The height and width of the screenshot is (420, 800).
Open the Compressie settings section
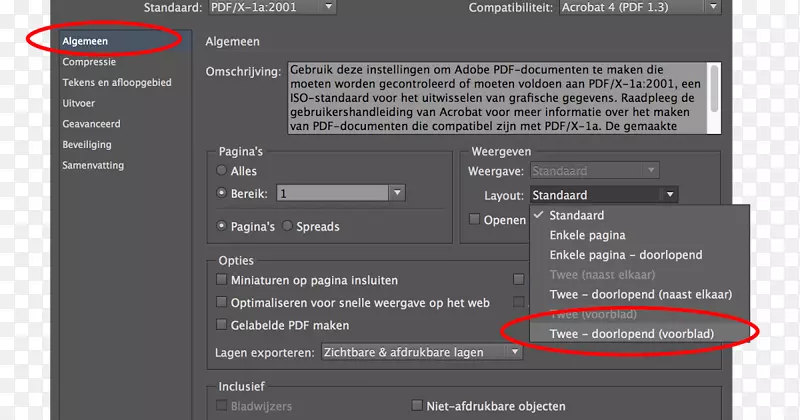(89, 62)
